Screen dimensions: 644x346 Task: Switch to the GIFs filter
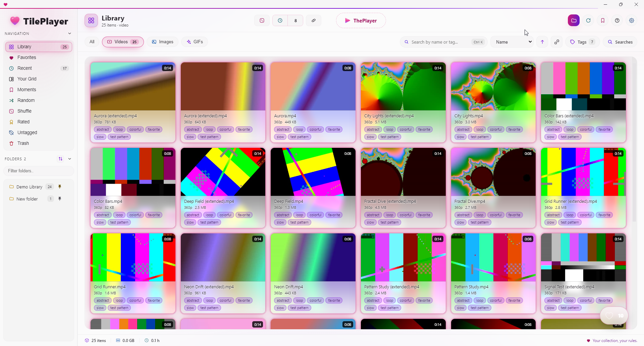tap(195, 42)
